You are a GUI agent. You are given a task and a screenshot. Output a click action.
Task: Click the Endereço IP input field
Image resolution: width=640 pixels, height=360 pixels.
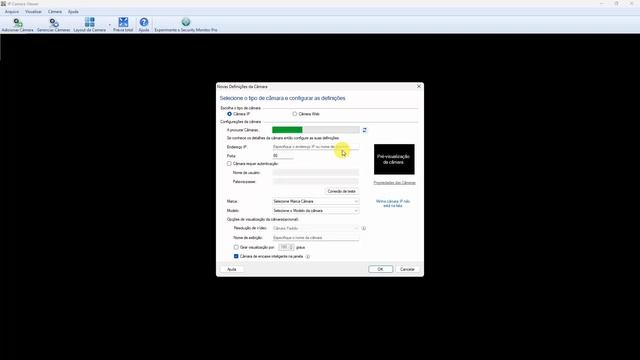pos(316,147)
